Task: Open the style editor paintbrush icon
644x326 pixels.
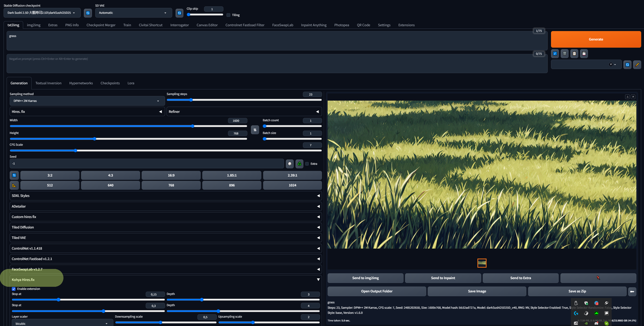Action: 637,65
